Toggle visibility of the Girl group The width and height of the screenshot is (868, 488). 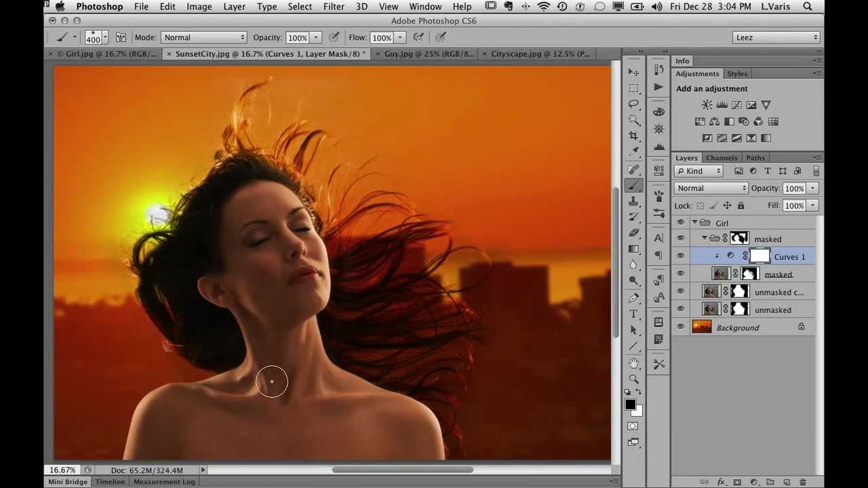pos(680,222)
